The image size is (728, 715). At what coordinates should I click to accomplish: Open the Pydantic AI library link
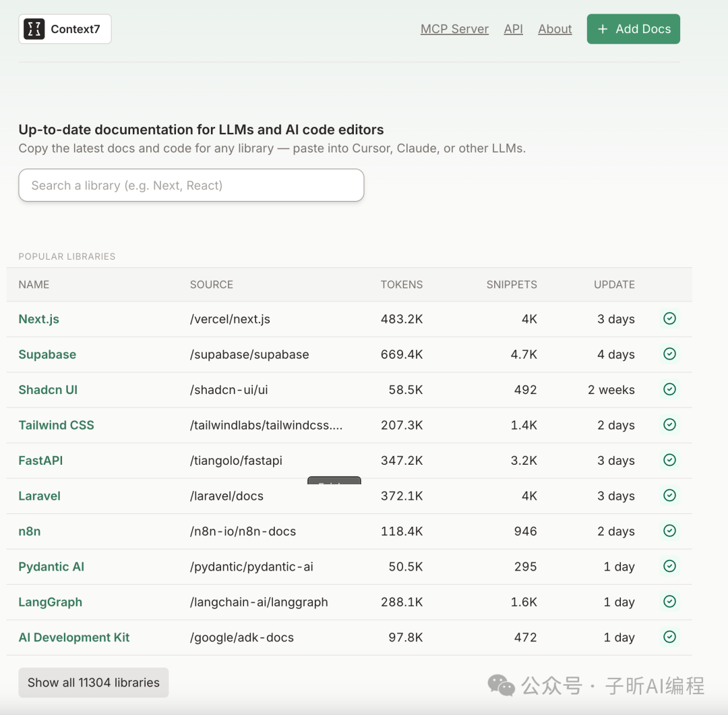[x=51, y=567]
